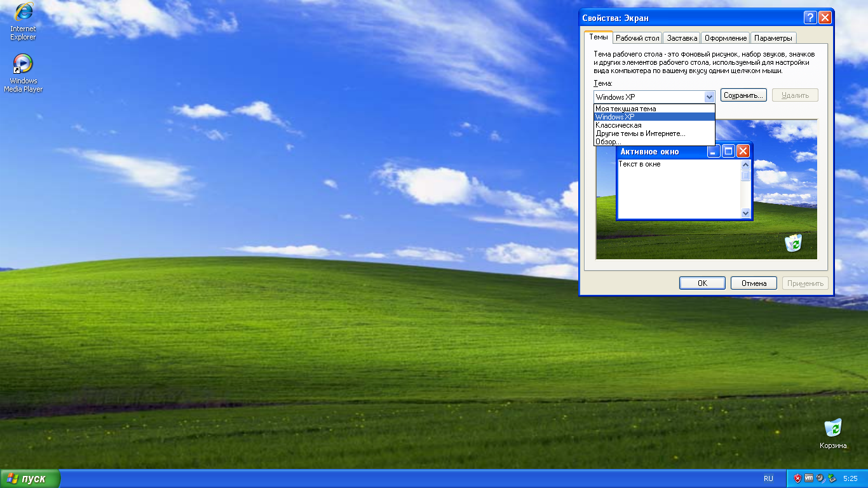The width and height of the screenshot is (868, 488).
Task: Click the preview scrollbar down arrow
Action: point(746,213)
